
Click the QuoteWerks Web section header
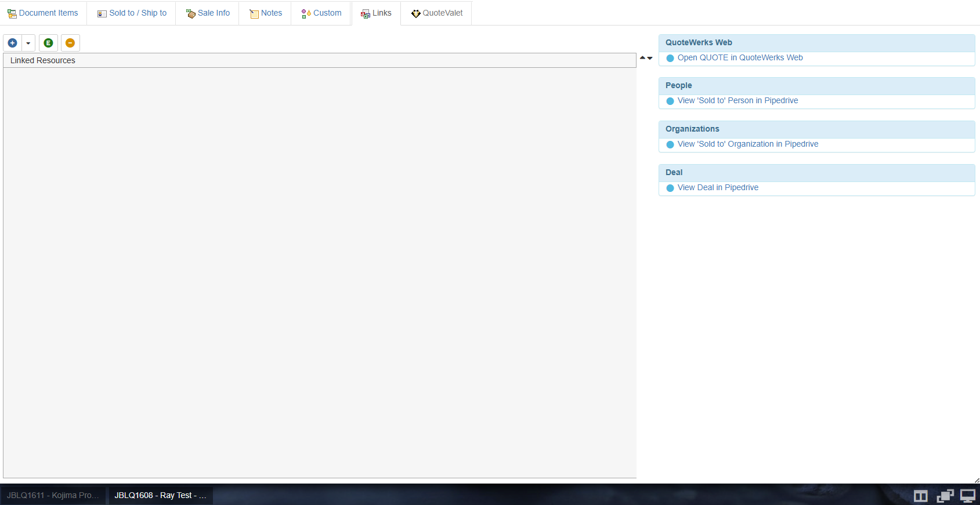[x=816, y=43]
